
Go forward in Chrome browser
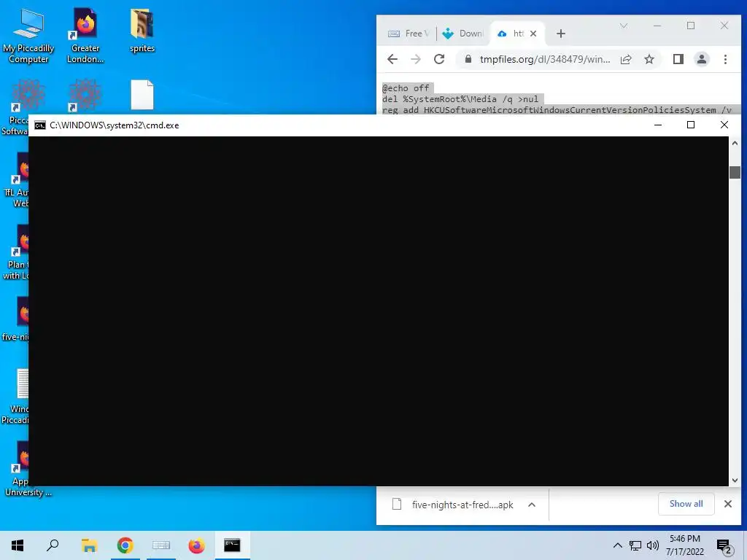(x=416, y=59)
